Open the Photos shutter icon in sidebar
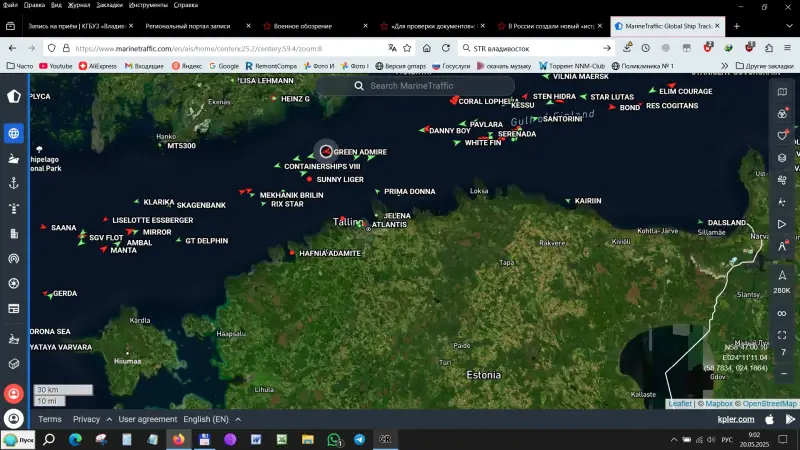Screen dimensions: 800x450 click(14, 283)
